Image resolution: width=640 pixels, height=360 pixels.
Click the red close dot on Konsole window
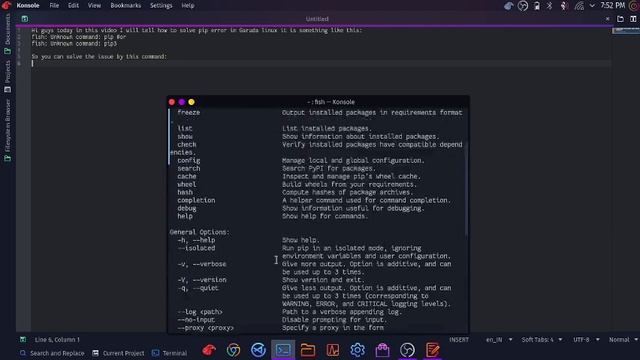(172, 102)
